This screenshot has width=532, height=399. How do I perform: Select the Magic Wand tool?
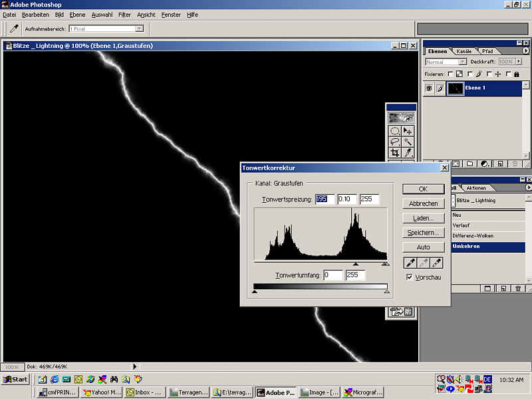tap(408, 142)
